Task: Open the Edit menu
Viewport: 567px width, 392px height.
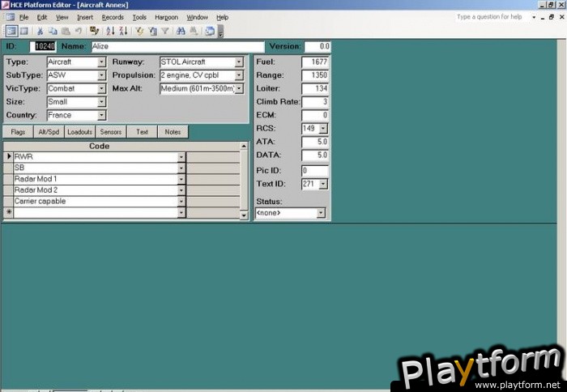Action: pos(42,17)
